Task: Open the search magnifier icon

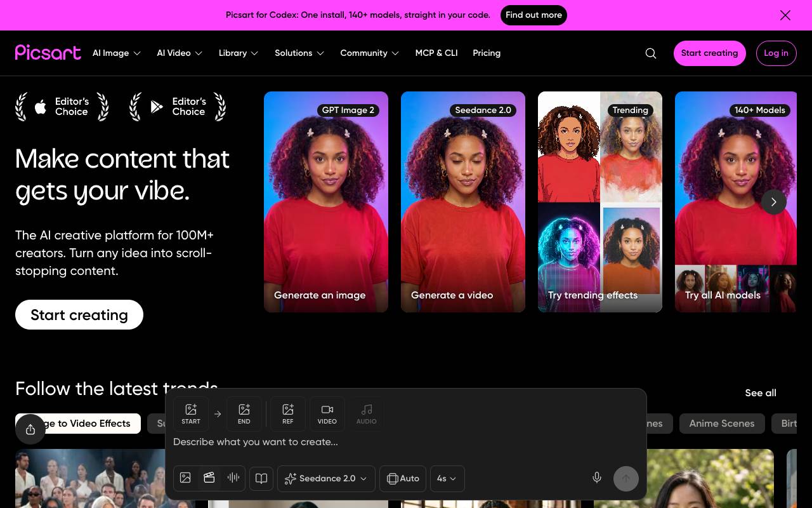Action: 651,53
